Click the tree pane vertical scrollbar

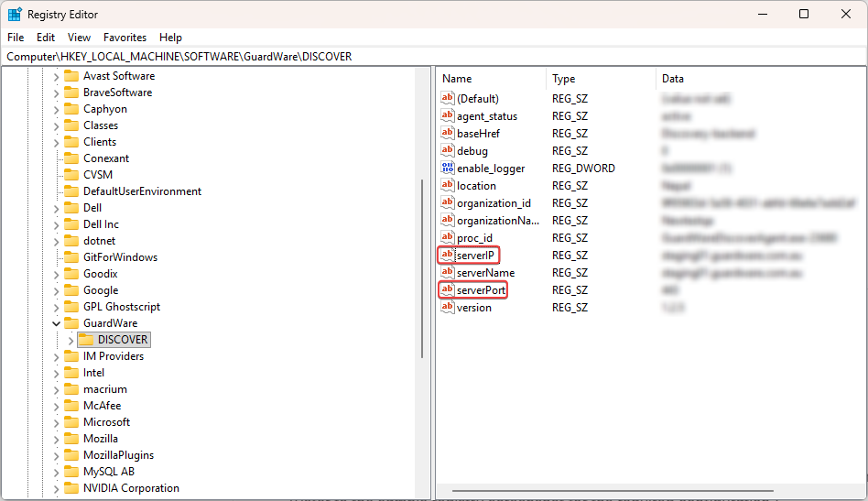click(422, 275)
